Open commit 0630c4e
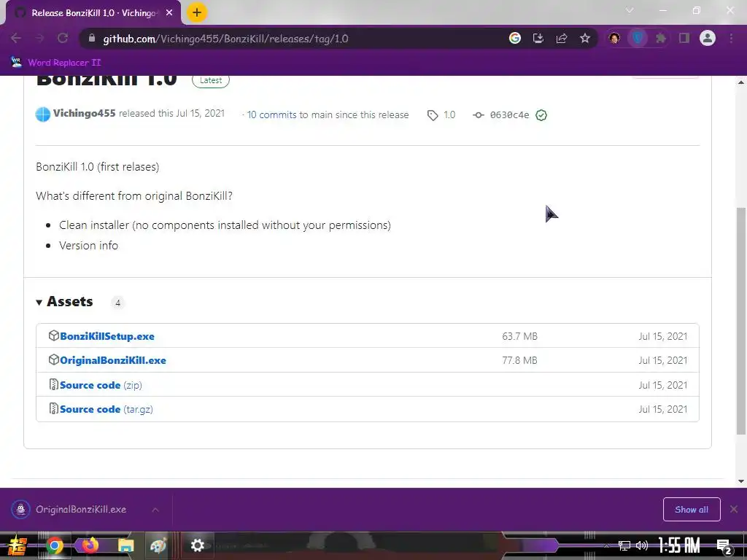The width and height of the screenshot is (747, 560). pyautogui.click(x=509, y=114)
